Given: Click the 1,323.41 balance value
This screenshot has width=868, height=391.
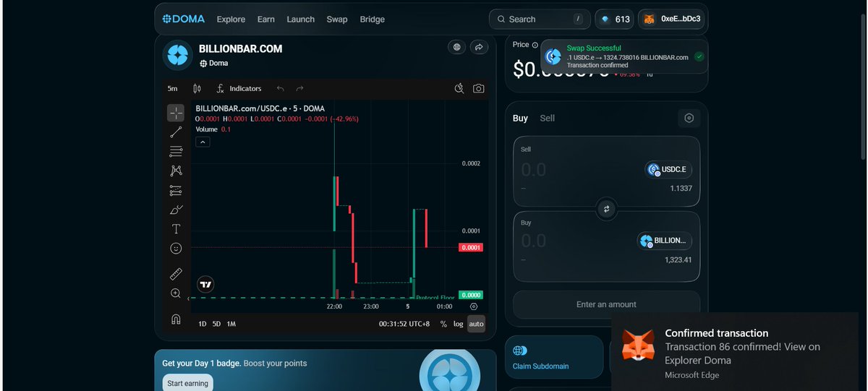Looking at the screenshot, I should click(678, 259).
